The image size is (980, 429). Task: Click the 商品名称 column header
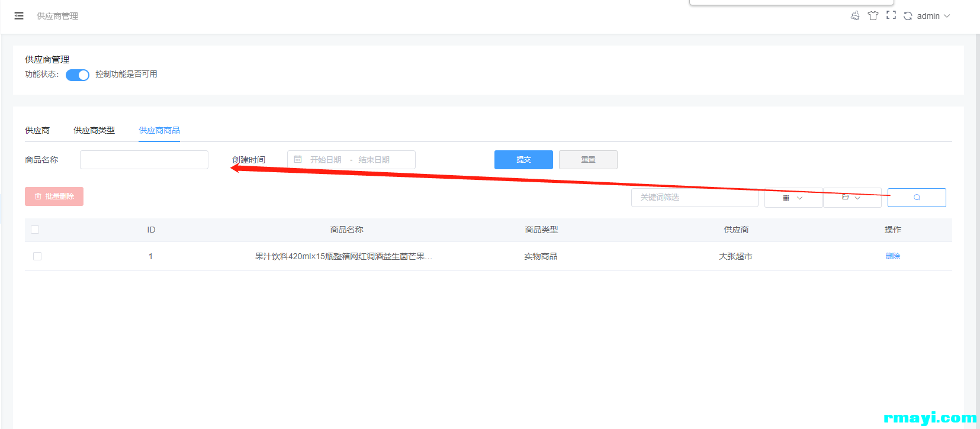346,230
